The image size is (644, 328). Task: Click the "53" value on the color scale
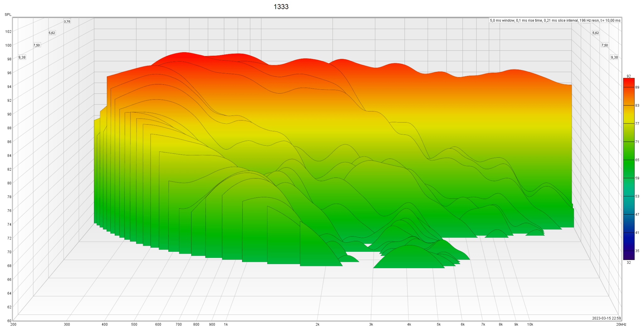[637, 196]
